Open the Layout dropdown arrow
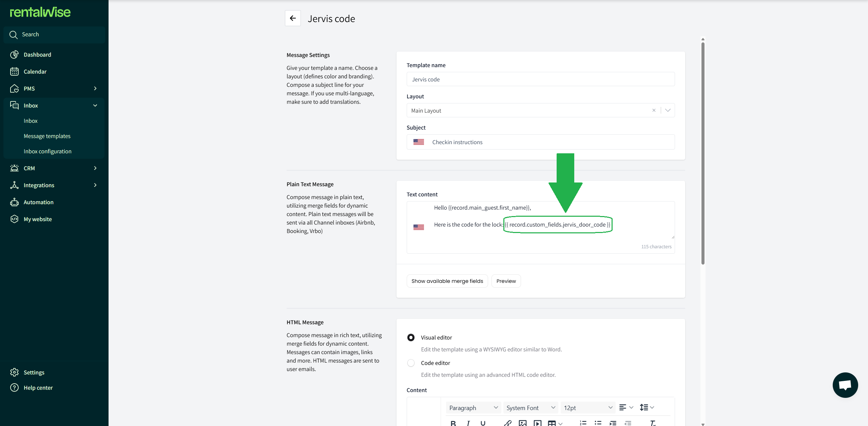This screenshot has width=868, height=426. pyautogui.click(x=668, y=110)
